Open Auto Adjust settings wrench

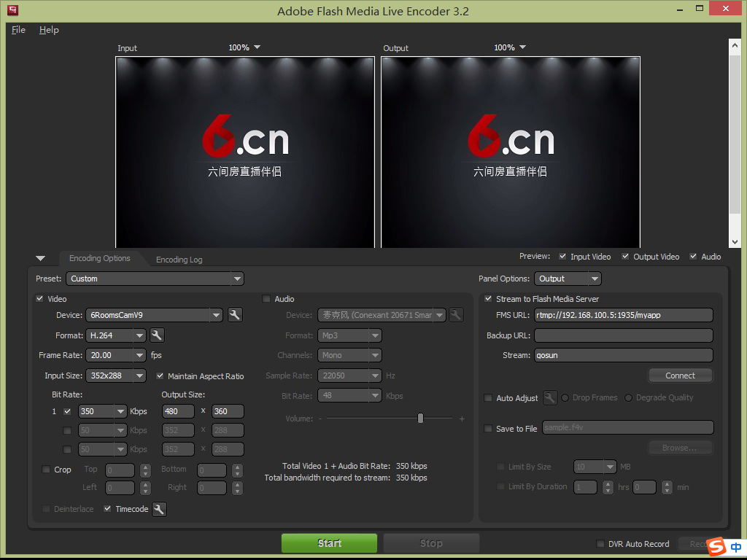pos(550,397)
